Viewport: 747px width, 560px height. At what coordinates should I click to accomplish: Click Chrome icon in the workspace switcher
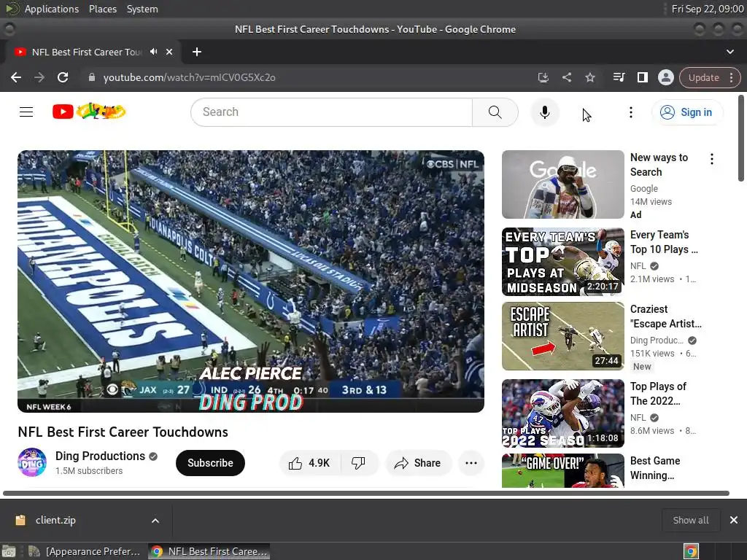[691, 551]
